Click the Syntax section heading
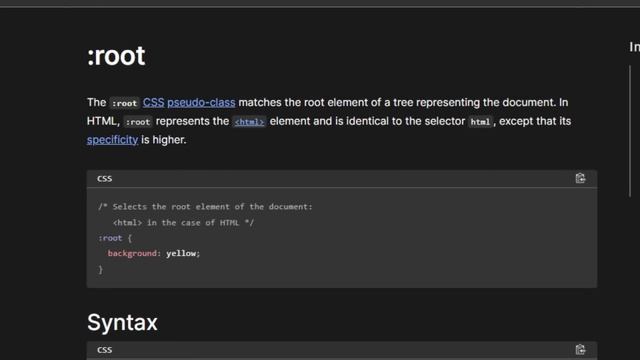Image resolution: width=640 pixels, height=360 pixels. [x=122, y=322]
